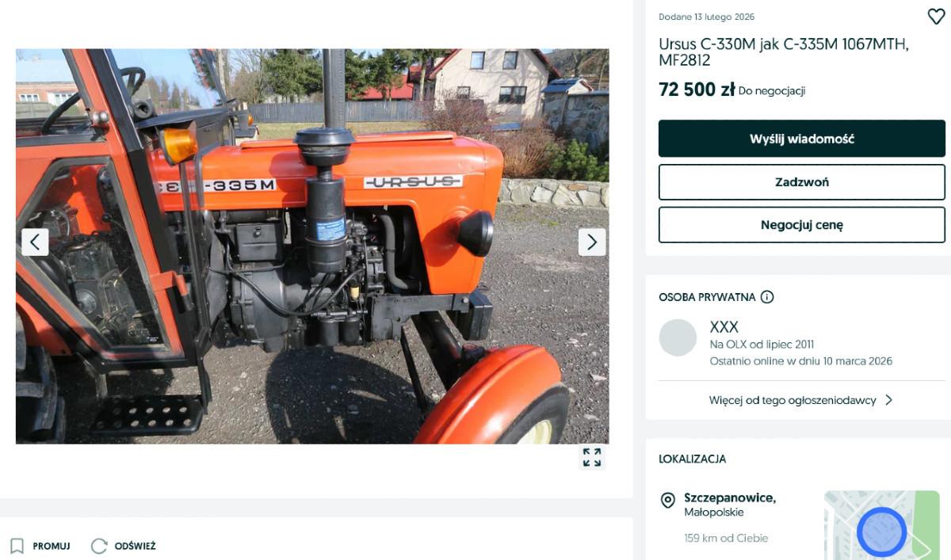Open photo in fullscreen view
951x560 pixels.
point(592,457)
